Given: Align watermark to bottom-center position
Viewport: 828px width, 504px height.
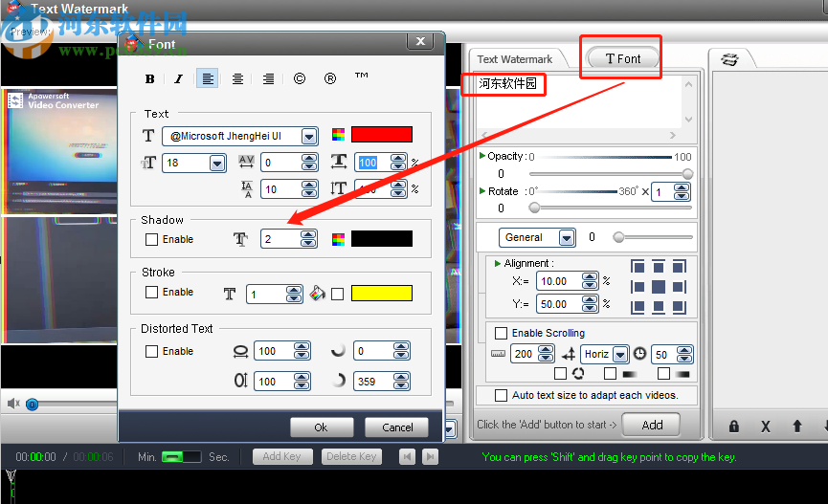Looking at the screenshot, I should (659, 307).
